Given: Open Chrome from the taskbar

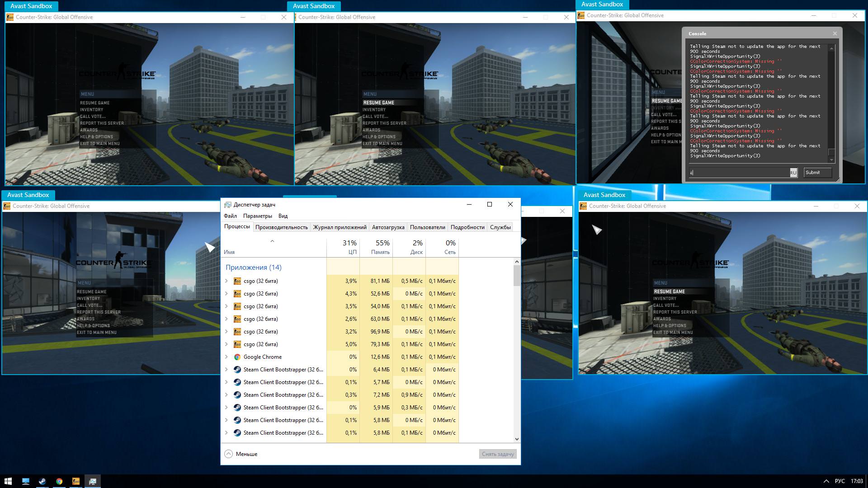Looking at the screenshot, I should click(59, 481).
